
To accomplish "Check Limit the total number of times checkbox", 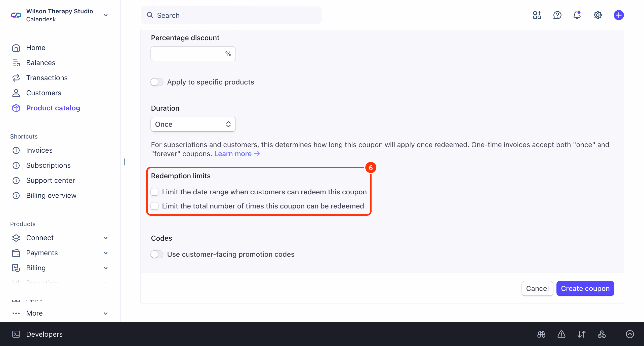I will (x=154, y=206).
